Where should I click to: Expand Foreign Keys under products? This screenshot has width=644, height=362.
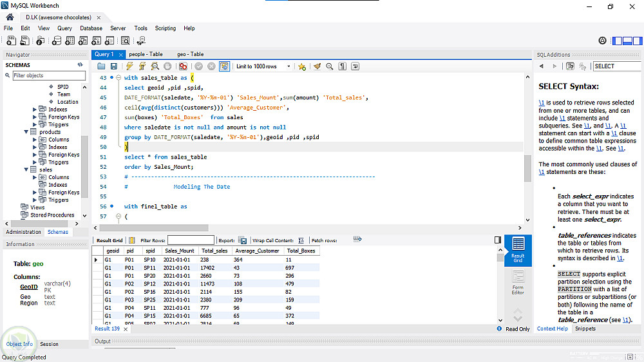point(35,155)
